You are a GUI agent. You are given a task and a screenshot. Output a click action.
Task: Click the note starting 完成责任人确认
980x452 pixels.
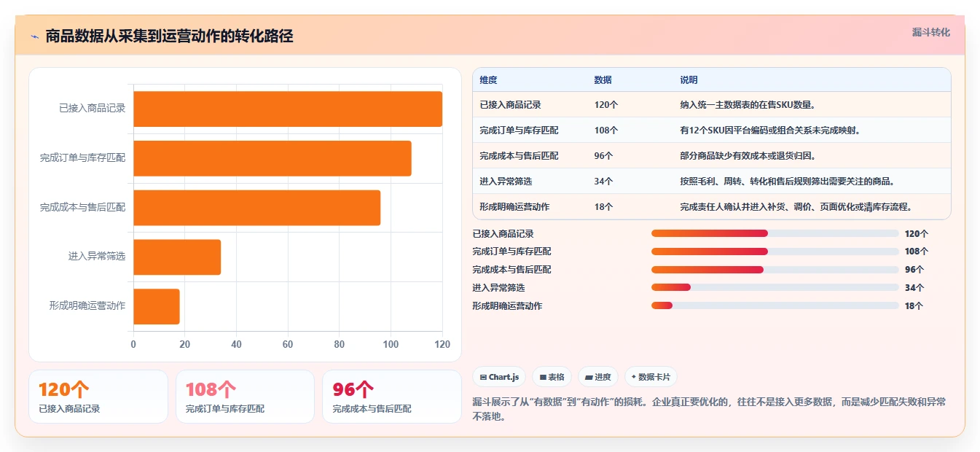(796, 207)
